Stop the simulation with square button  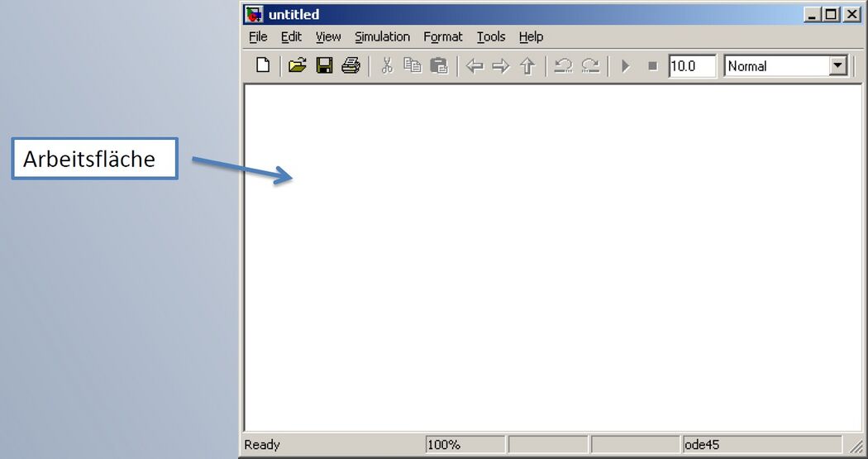coord(652,66)
